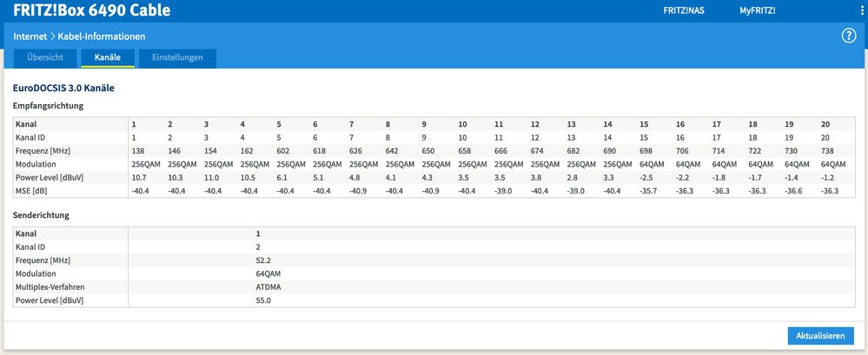868x355 pixels.
Task: Click the frequency value 706
Action: tap(681, 151)
